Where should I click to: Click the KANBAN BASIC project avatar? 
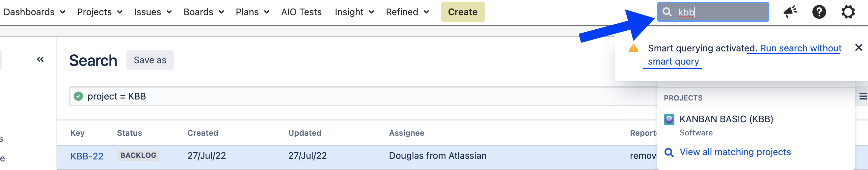click(x=669, y=119)
